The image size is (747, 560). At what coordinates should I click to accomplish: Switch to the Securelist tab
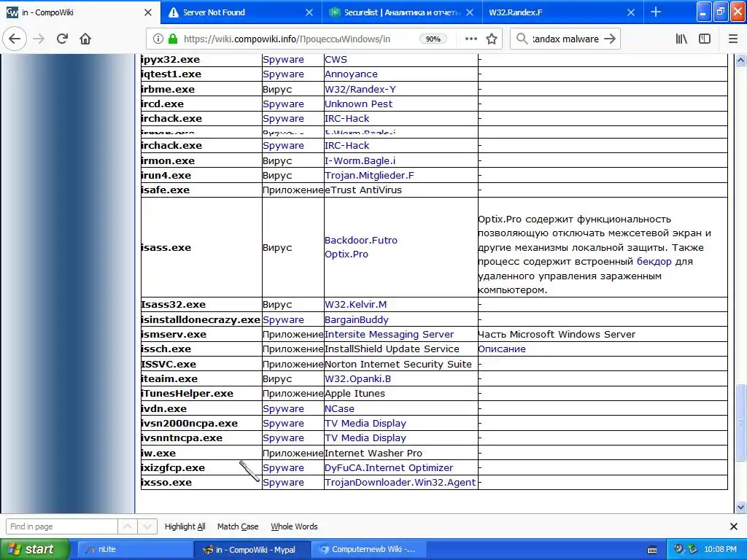click(x=402, y=12)
